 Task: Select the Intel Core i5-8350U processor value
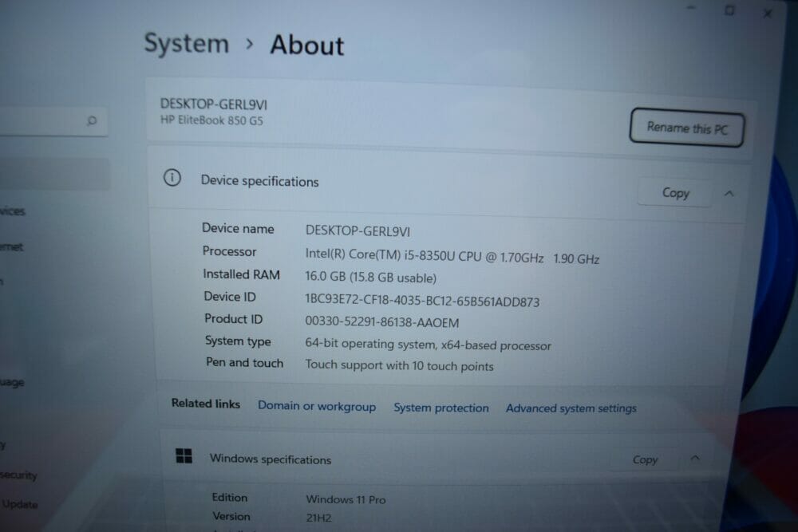tap(452, 256)
